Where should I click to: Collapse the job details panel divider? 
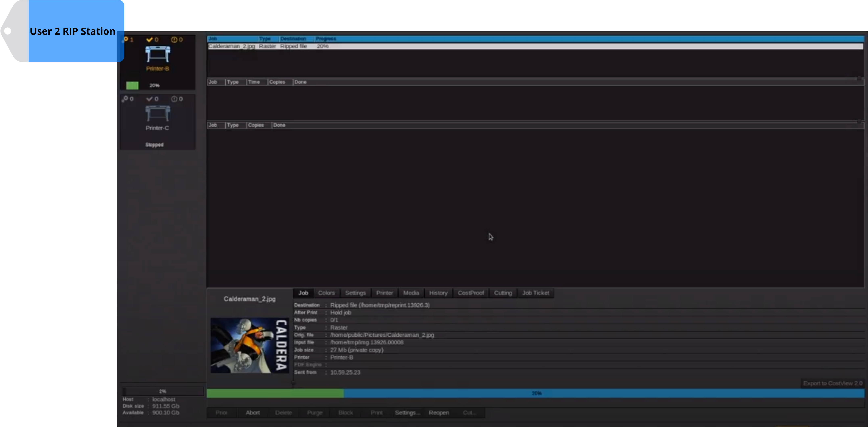pos(293,383)
